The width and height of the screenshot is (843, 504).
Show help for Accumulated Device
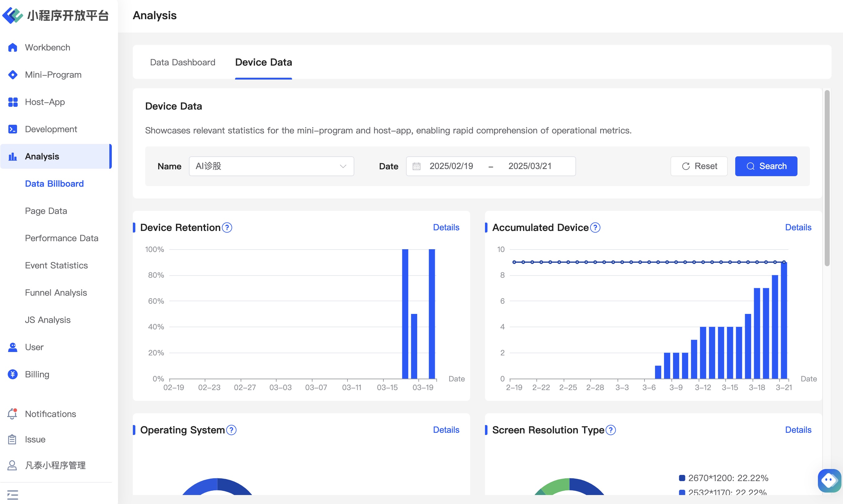595,227
